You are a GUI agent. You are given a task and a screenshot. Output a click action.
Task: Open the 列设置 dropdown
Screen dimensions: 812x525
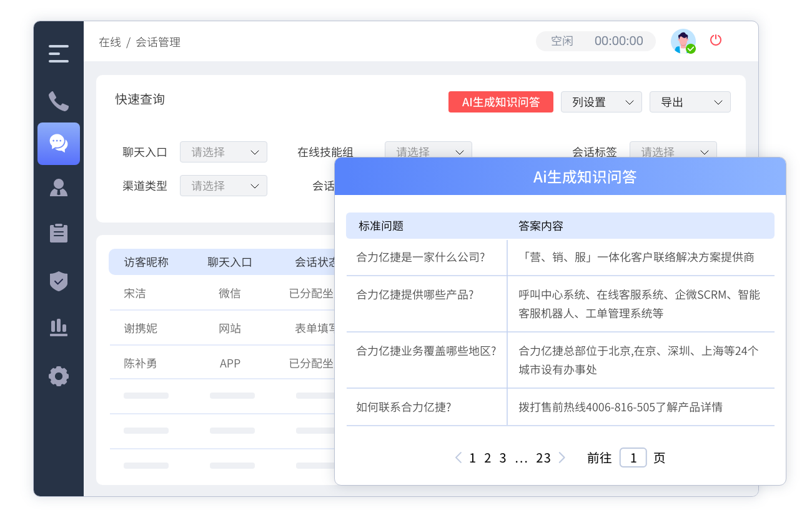click(x=602, y=102)
